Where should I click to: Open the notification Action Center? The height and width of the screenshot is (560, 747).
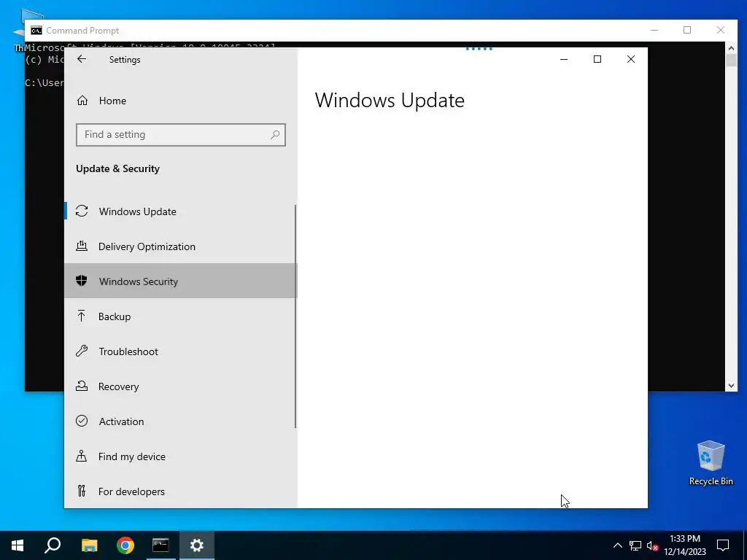723,545
